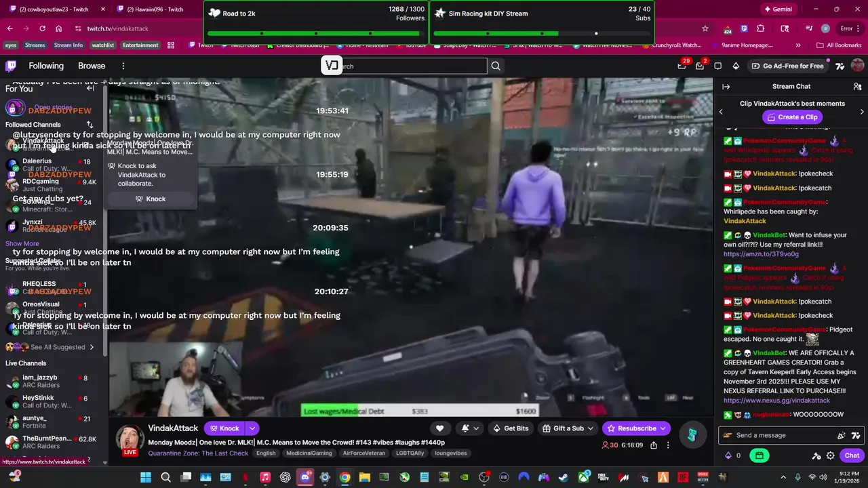
Task: Open nexus.gg/vindakattack link in chat
Action: click(x=776, y=401)
